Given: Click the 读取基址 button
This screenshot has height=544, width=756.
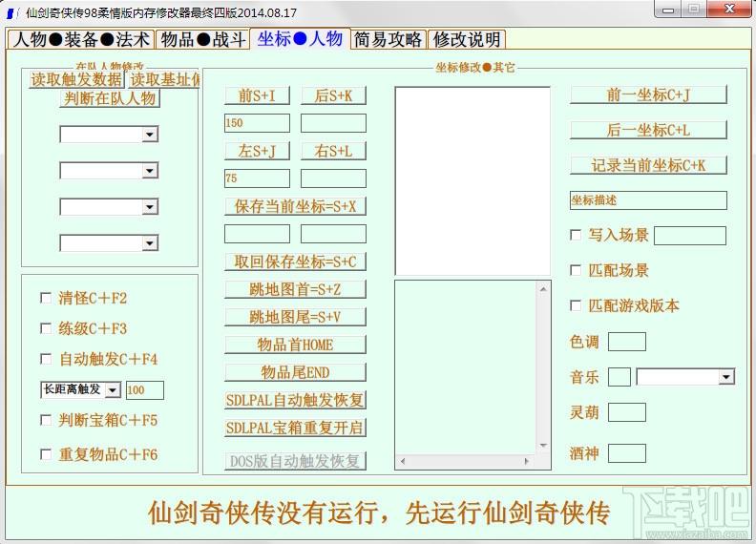Looking at the screenshot, I should pos(164,79).
